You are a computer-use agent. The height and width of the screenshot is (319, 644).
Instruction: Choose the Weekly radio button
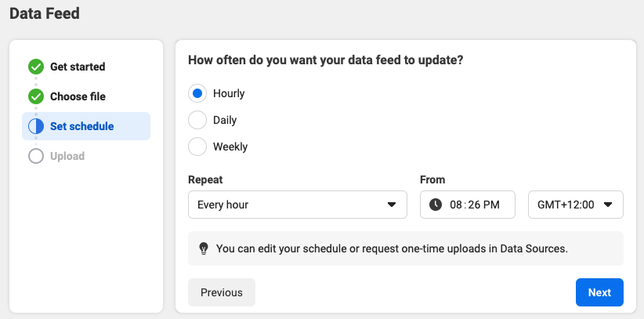pyautogui.click(x=197, y=147)
